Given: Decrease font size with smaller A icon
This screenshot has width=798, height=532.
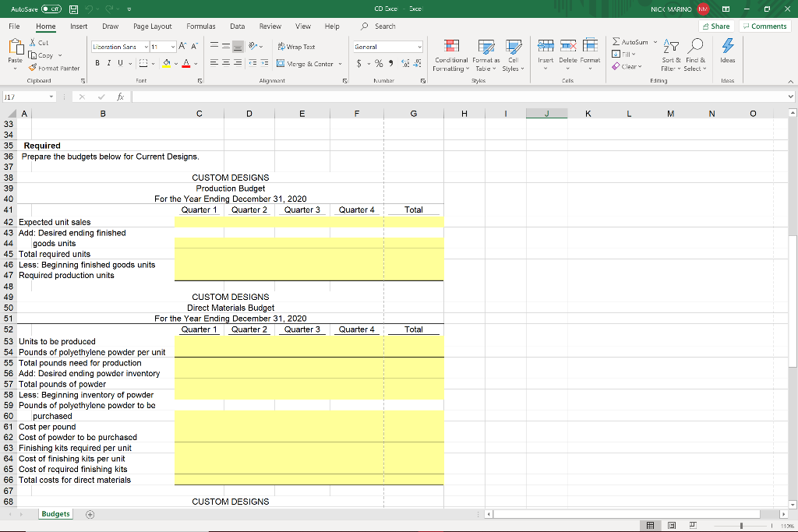Looking at the screenshot, I should (x=194, y=46).
